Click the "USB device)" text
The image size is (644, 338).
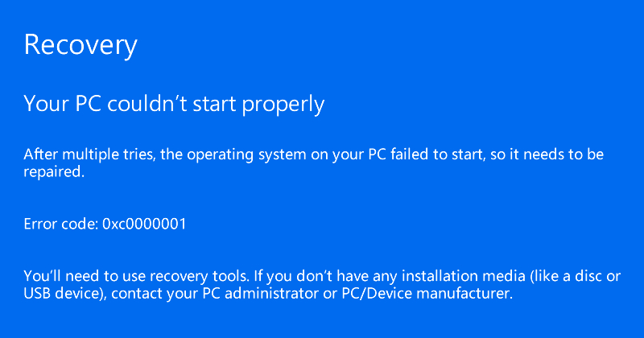[x=65, y=294]
